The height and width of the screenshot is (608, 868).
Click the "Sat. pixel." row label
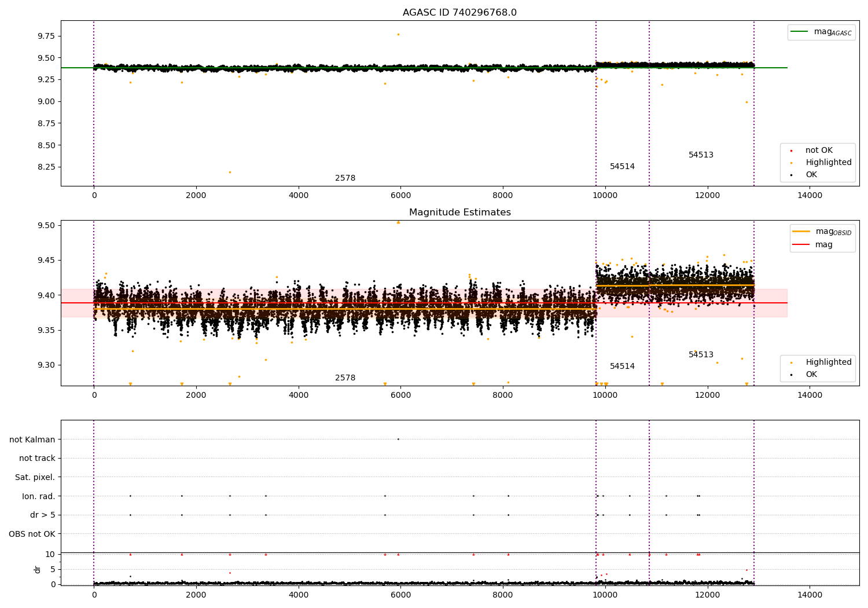coord(35,478)
